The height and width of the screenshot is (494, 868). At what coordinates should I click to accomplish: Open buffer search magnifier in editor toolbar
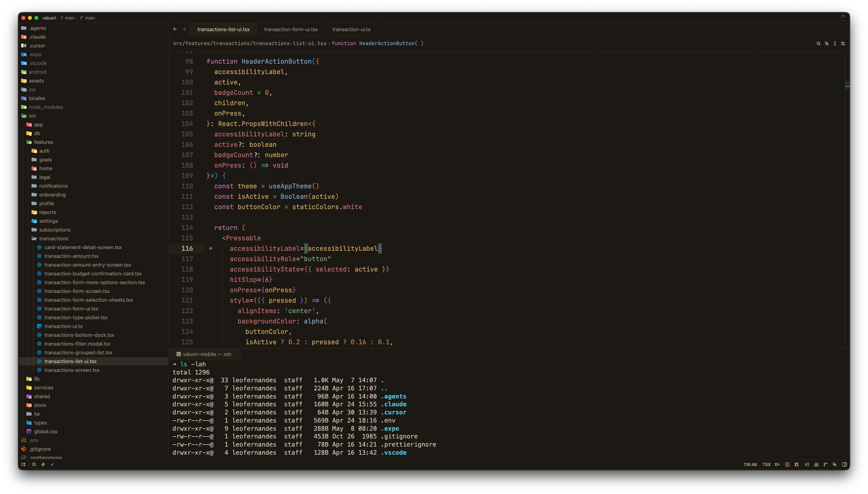818,44
